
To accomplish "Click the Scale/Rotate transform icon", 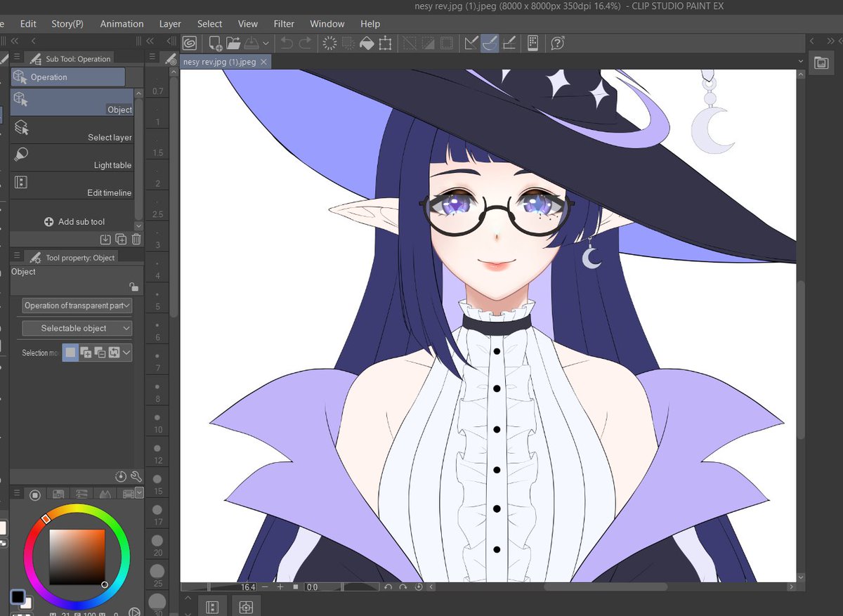I will point(385,43).
